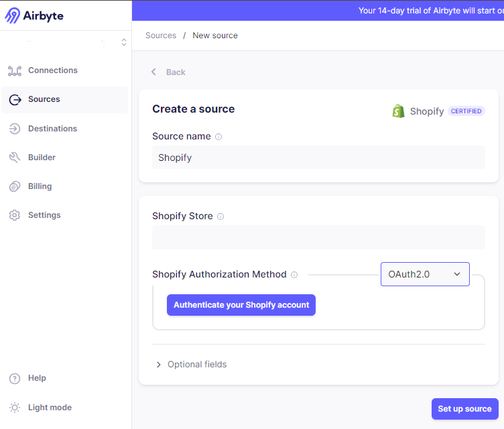Click the Sources breadcrumb link
The width and height of the screenshot is (504, 429).
point(161,36)
